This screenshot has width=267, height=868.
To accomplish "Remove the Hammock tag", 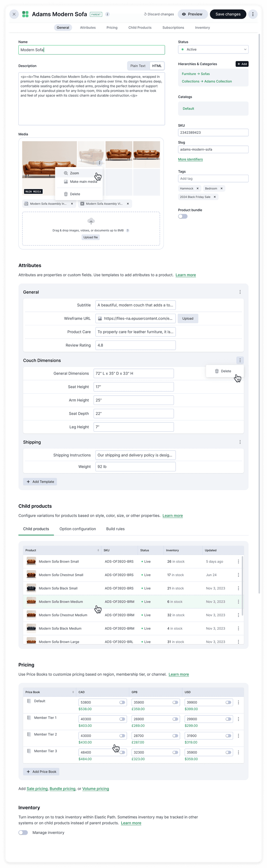I will 198,189.
